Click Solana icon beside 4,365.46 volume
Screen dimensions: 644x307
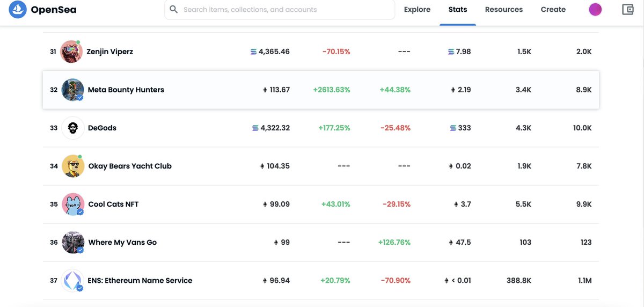[253, 52]
